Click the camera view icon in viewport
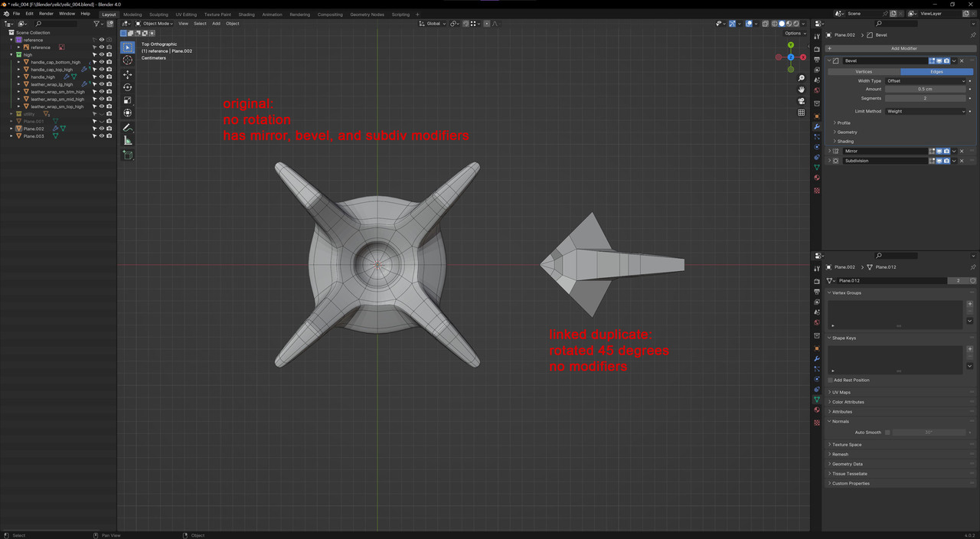 pyautogui.click(x=802, y=101)
